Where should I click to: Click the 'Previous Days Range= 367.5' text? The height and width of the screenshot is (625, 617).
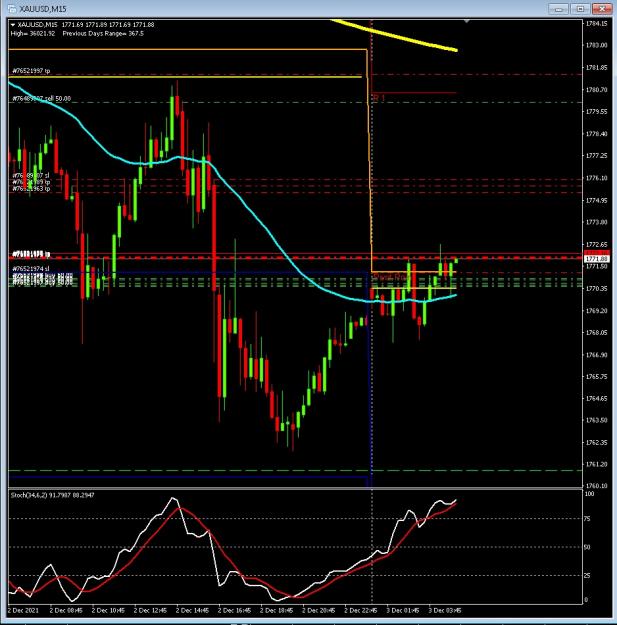tap(103, 33)
